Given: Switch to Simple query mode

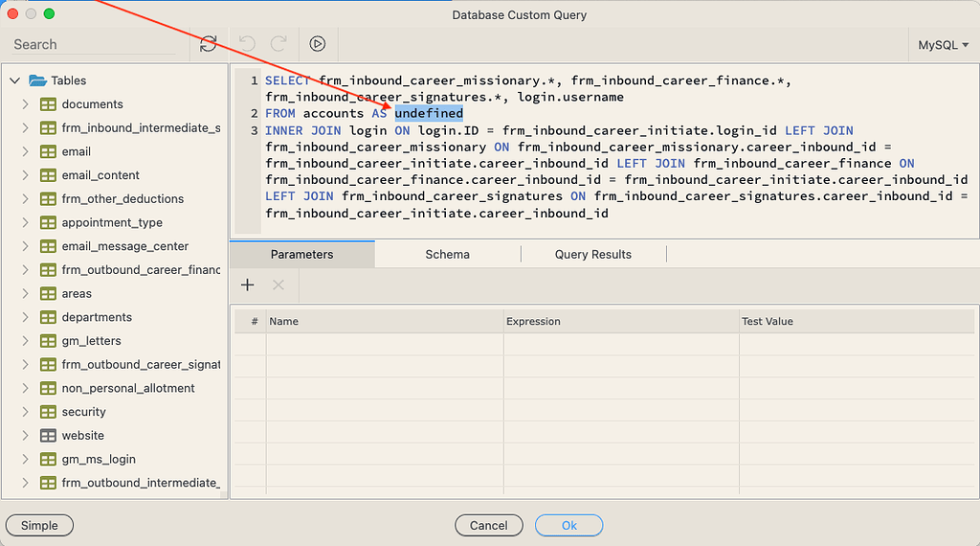Looking at the screenshot, I should [39, 525].
